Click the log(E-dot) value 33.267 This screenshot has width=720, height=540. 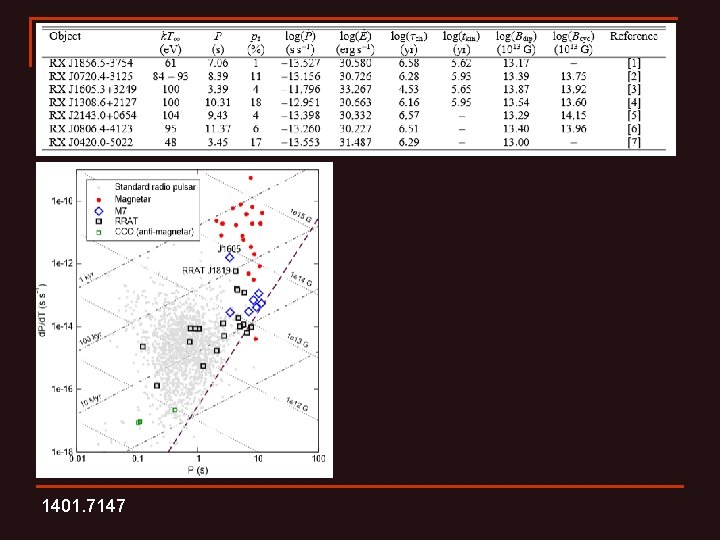pyautogui.click(x=355, y=89)
